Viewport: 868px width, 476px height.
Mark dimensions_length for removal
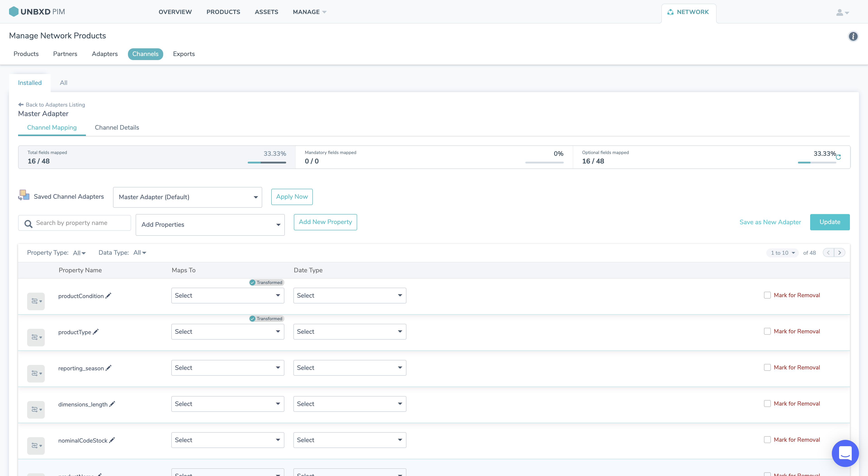click(767, 404)
